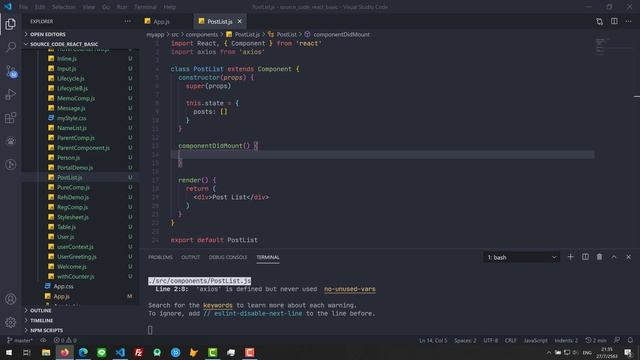The width and height of the screenshot is (640, 360).
Task: Click the keywords link in terminal
Action: pyautogui.click(x=218, y=305)
